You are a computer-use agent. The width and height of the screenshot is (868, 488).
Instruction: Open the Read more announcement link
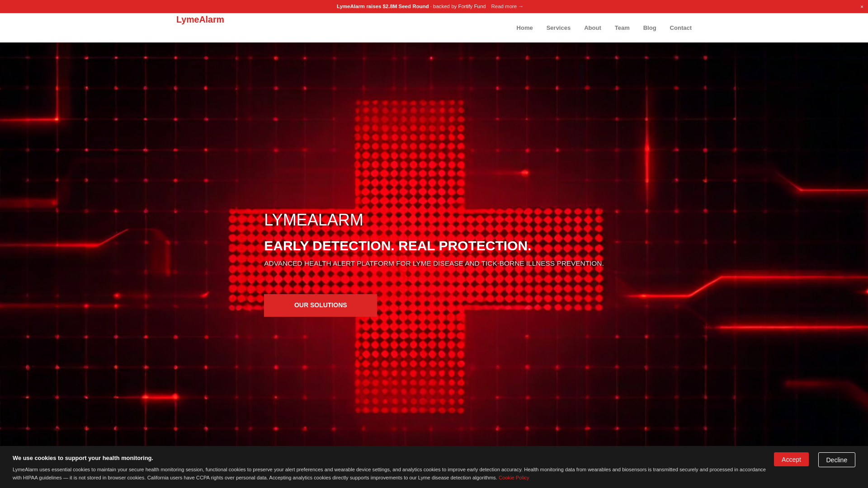point(507,6)
